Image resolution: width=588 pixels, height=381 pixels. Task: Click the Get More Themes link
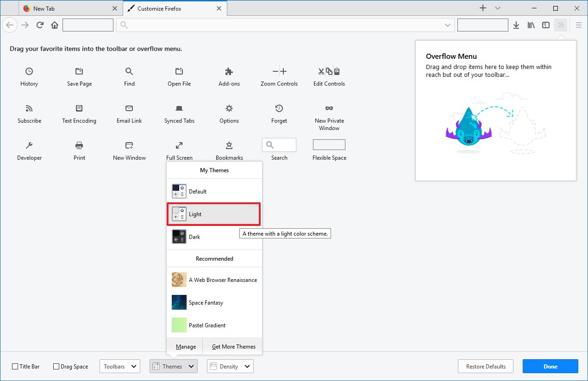click(233, 346)
